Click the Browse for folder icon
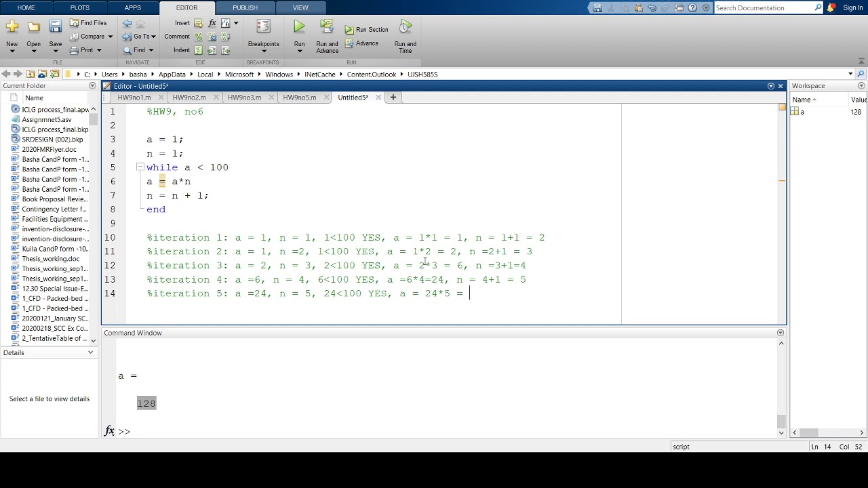Screen dimensions: 868x488 pos(55,74)
